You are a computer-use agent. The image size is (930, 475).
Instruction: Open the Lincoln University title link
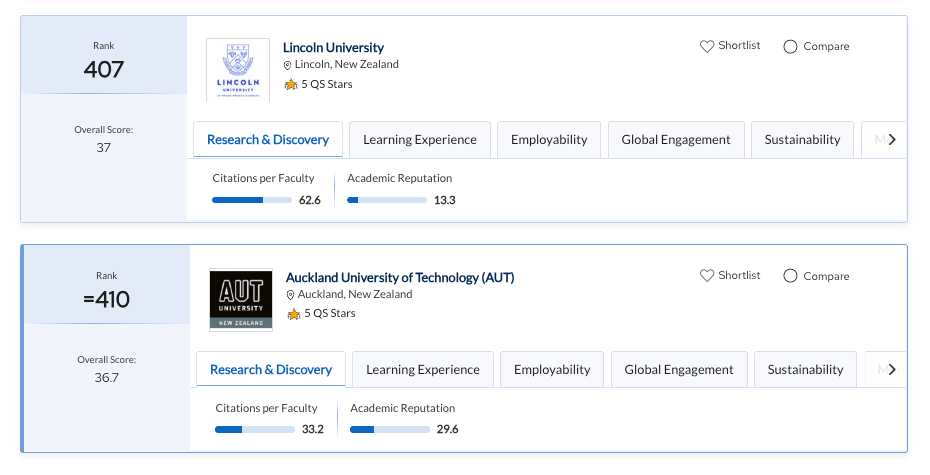pyautogui.click(x=333, y=48)
